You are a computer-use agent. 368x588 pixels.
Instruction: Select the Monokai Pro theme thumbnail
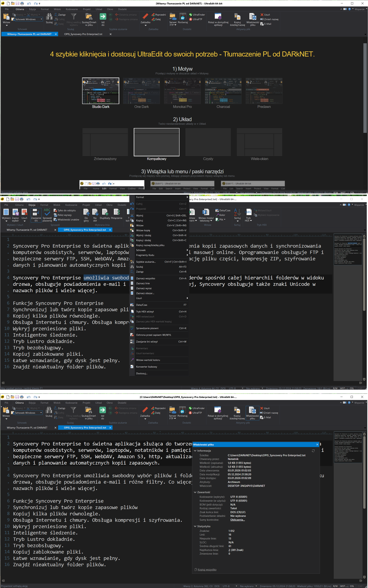[x=182, y=91]
